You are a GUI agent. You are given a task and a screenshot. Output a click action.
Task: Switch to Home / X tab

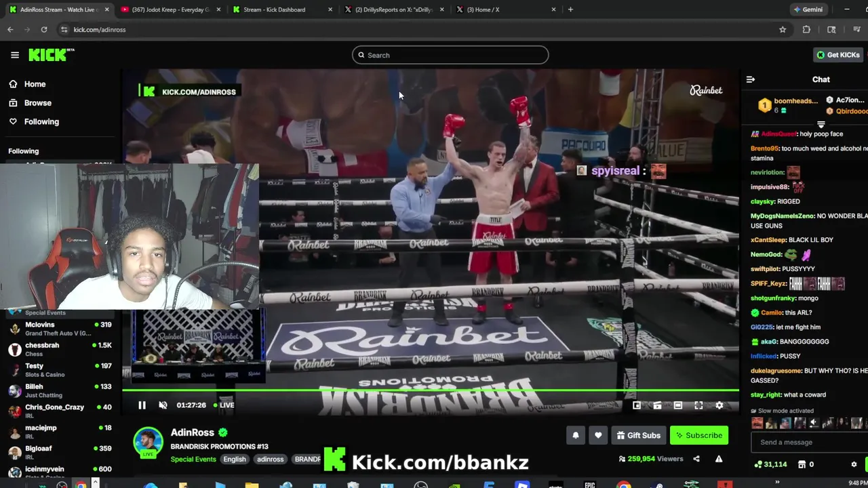tap(507, 9)
